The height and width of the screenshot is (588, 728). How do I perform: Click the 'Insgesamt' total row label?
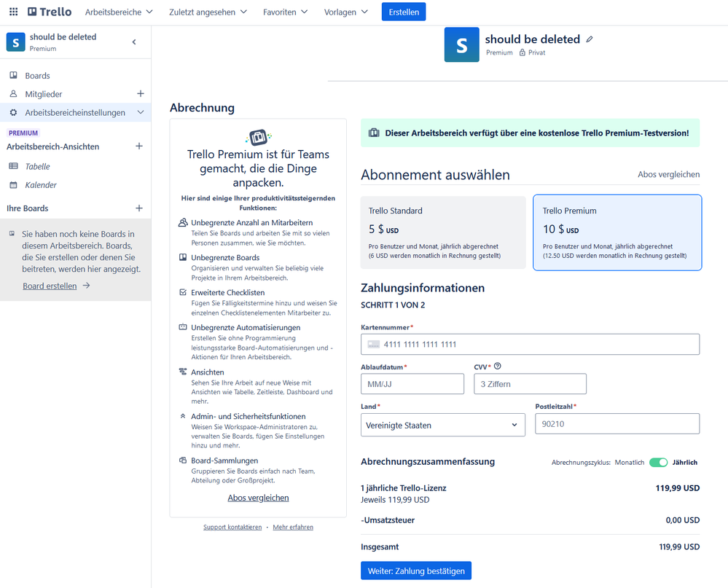380,546
